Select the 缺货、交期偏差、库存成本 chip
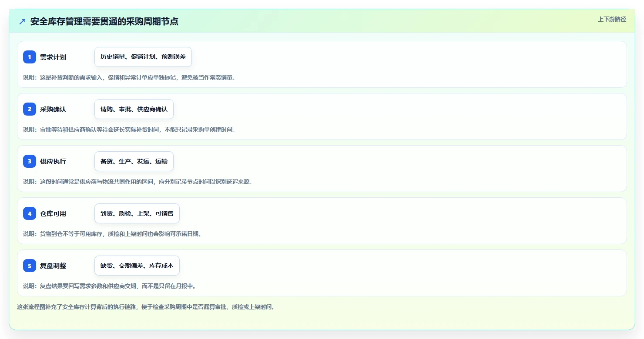Screen dimensions: 644x339 [137, 266]
